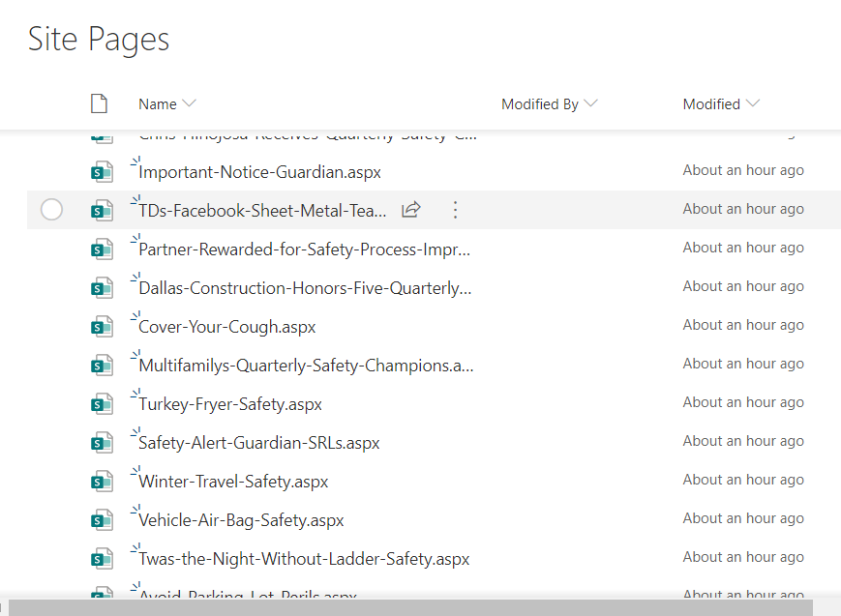Open Safety-Alert-Guardian-SRLs.aspx page
This screenshot has height=616, width=841.
pyautogui.click(x=259, y=443)
